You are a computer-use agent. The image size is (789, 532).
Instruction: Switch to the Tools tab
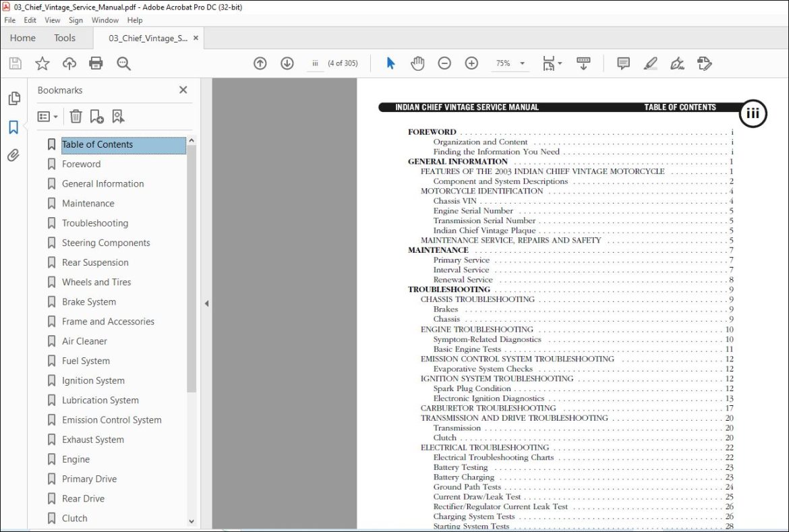coord(65,38)
